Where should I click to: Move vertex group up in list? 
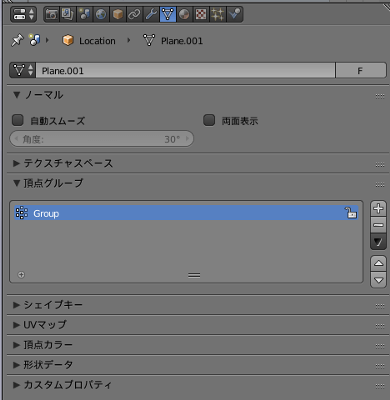378,264
